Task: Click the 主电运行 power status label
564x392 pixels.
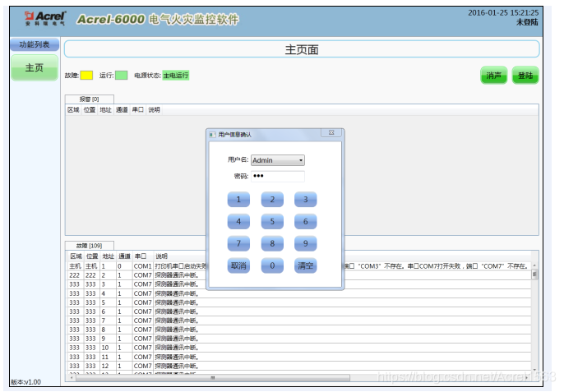Action: (176, 75)
